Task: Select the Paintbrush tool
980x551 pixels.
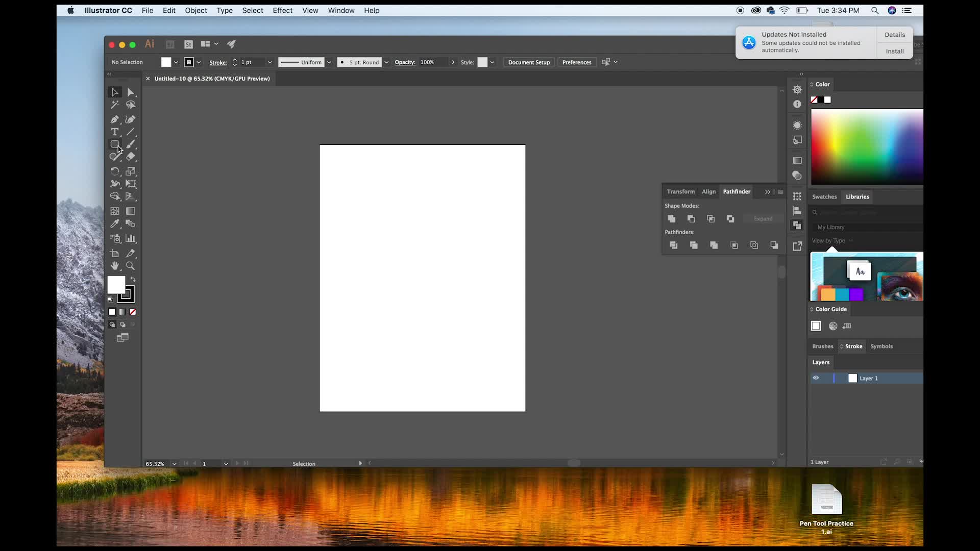Action: tap(131, 144)
